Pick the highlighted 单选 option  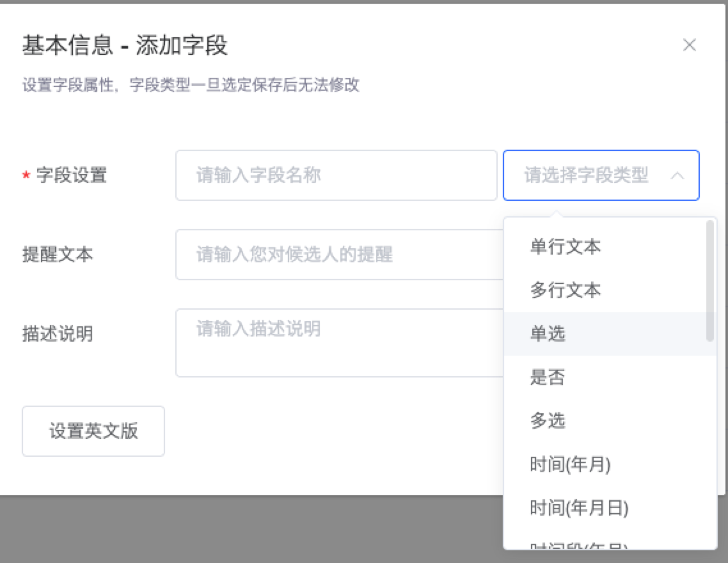pos(548,334)
